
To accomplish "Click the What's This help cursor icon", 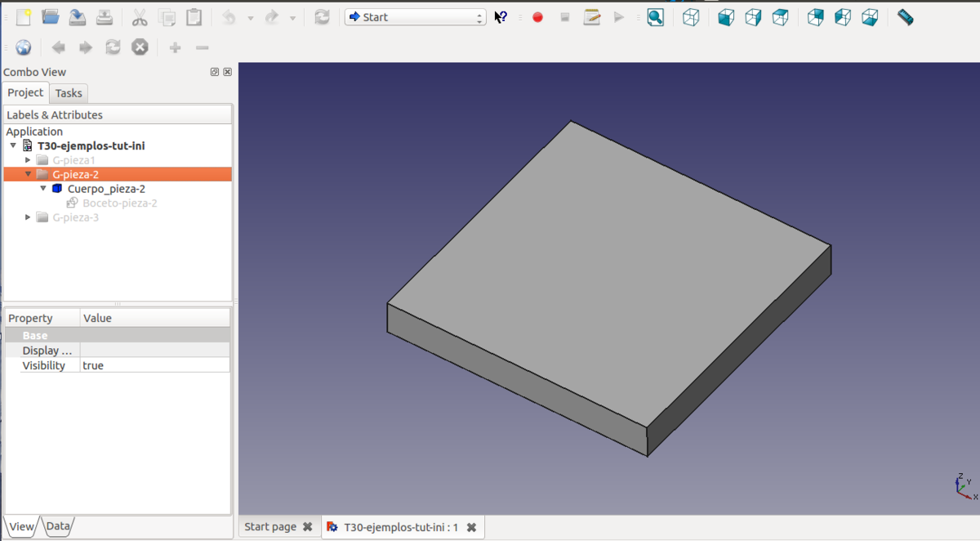I will coord(501,17).
